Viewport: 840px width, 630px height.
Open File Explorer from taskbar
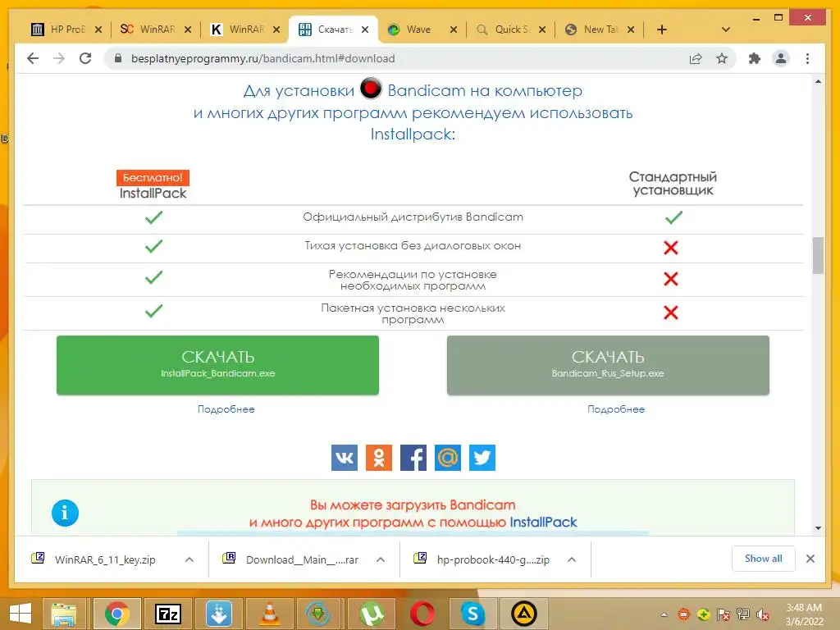(64, 614)
